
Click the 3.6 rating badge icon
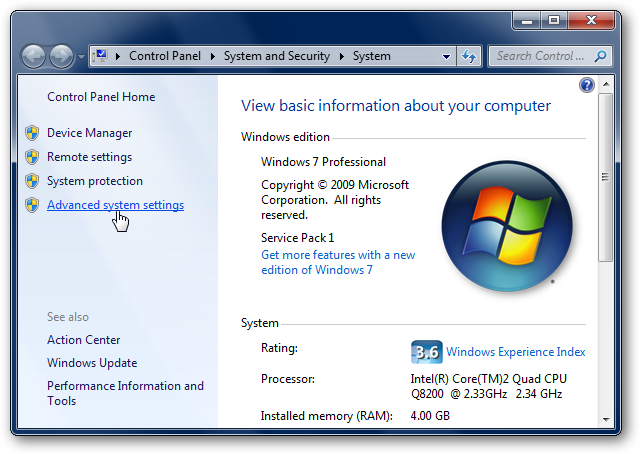coord(427,352)
